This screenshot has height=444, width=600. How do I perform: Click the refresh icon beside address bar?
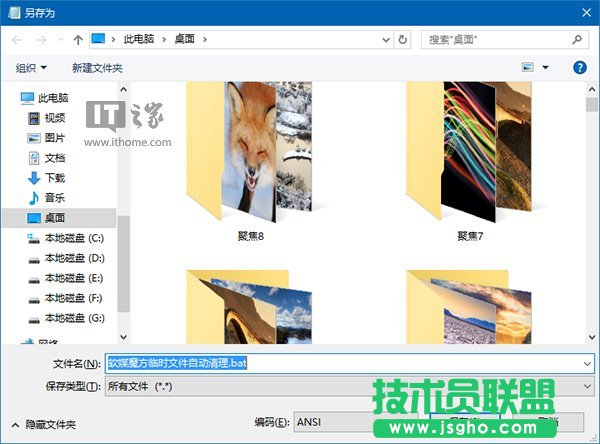[x=403, y=40]
